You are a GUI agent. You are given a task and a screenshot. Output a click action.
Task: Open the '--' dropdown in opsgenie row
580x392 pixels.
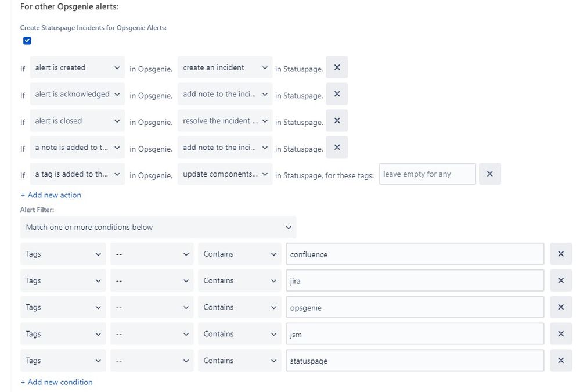[152, 307]
